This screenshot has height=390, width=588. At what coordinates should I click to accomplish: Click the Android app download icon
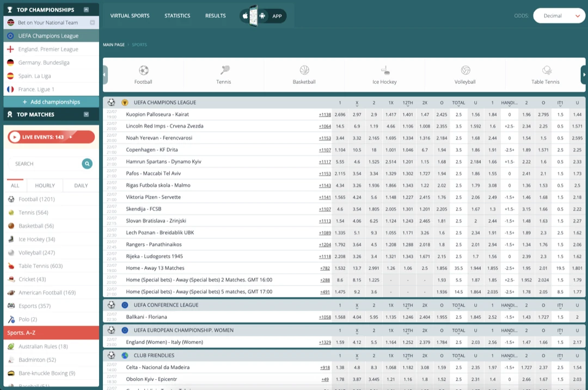coord(262,16)
